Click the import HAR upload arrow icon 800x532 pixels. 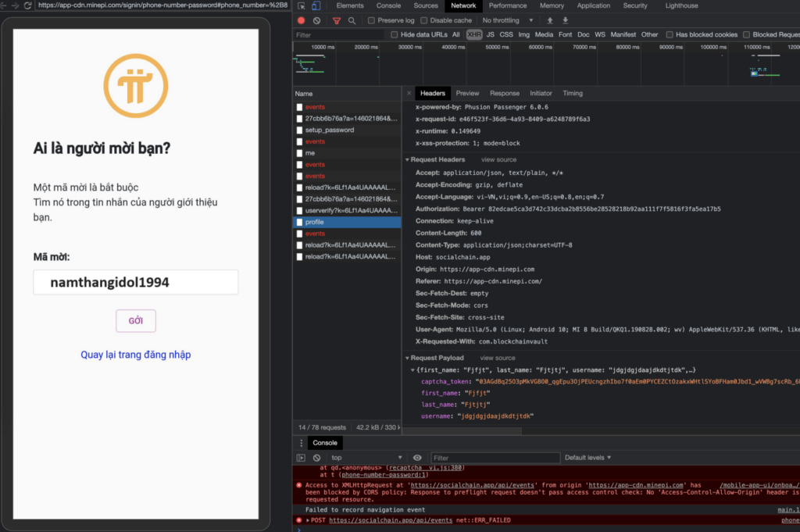coord(550,20)
